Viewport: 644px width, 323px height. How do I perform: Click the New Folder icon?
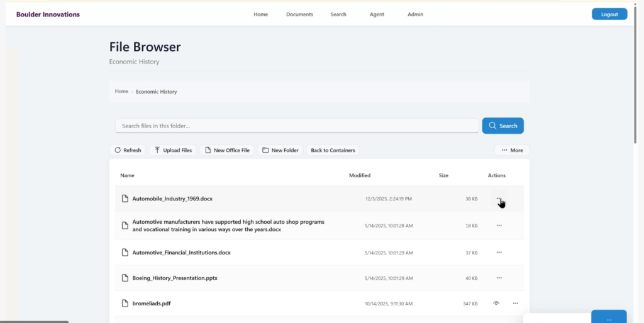coord(265,150)
